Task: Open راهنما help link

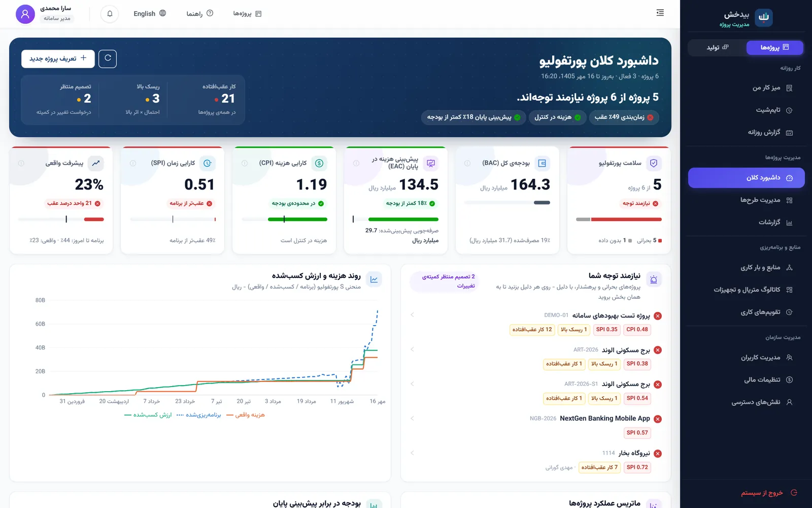Action: pos(200,14)
